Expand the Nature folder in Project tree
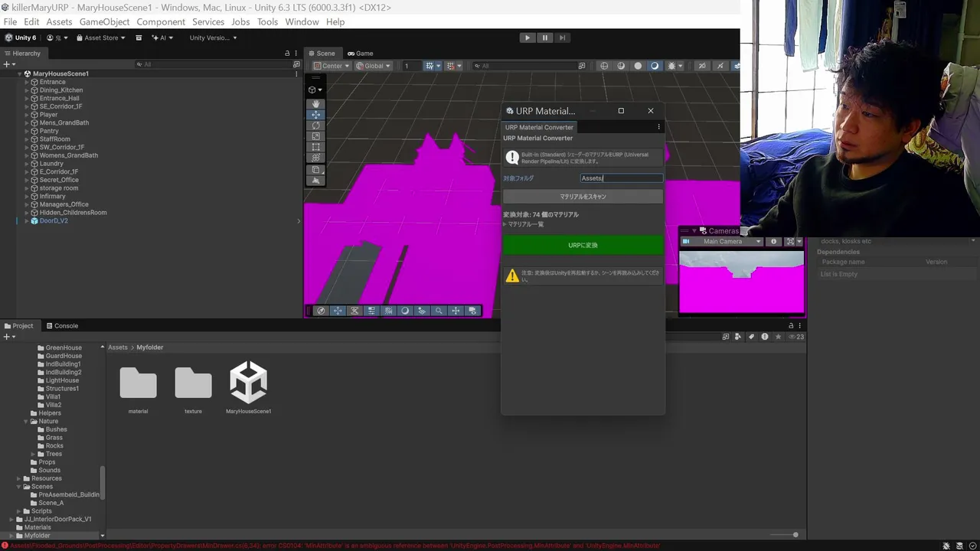Image resolution: width=980 pixels, height=551 pixels. (25, 421)
